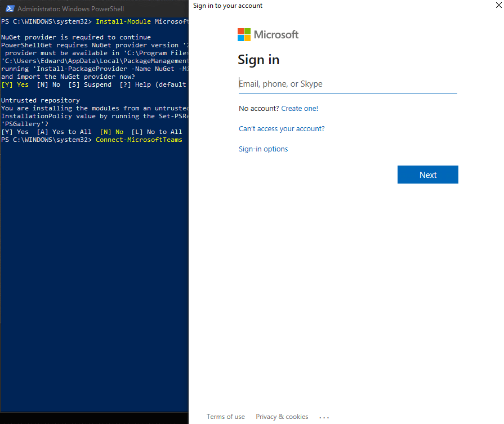Close the sign-in dialog

click(x=498, y=6)
